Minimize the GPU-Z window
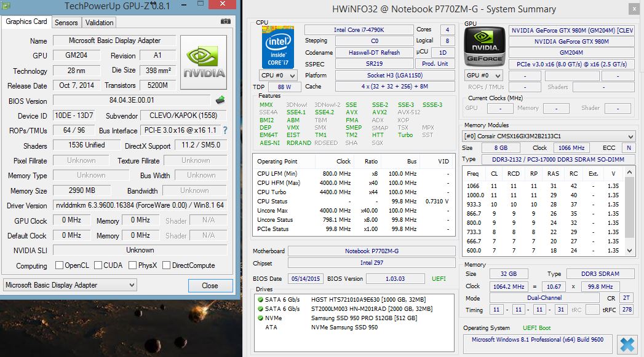This screenshot has height=357, width=644. [184, 5]
